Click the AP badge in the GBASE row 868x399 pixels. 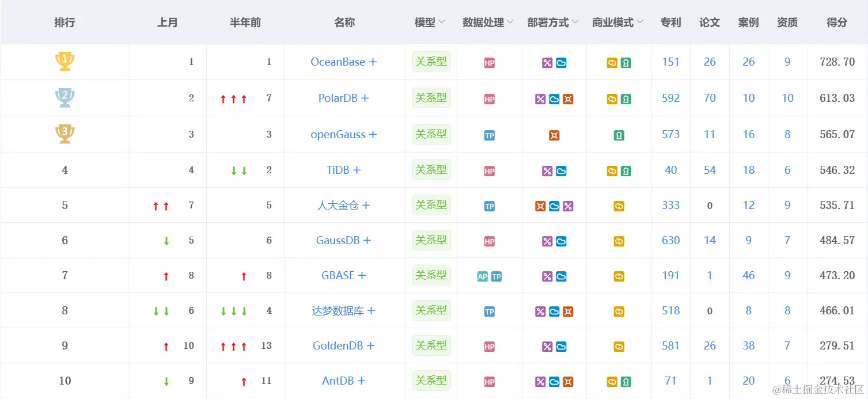[x=483, y=277]
